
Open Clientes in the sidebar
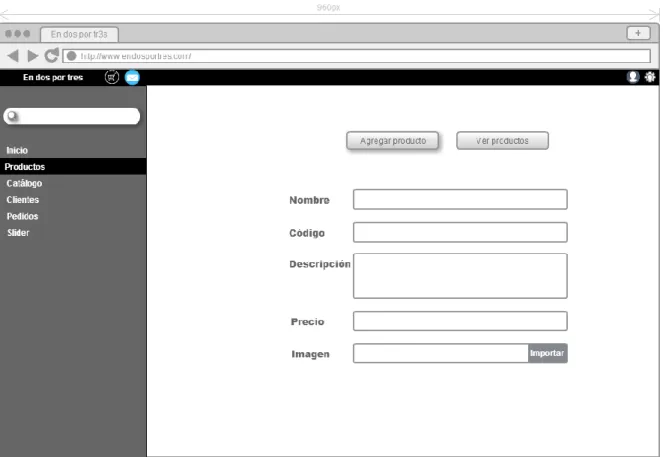click(23, 200)
